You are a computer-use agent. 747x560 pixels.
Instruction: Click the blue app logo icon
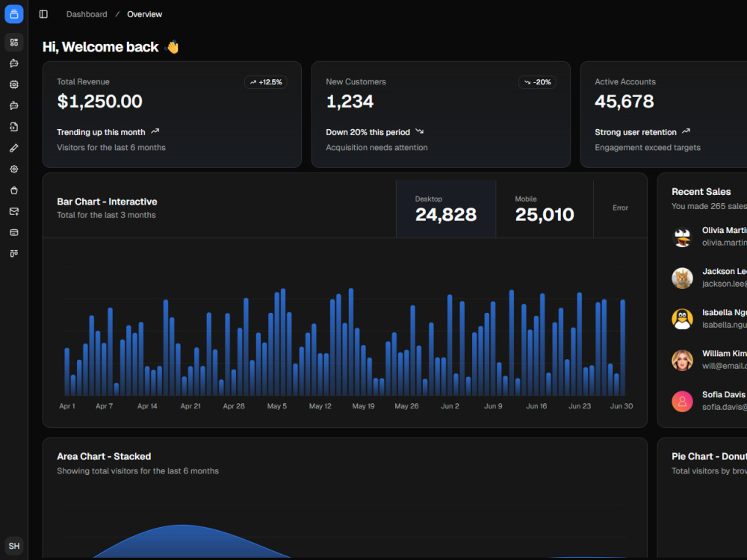(x=13, y=13)
